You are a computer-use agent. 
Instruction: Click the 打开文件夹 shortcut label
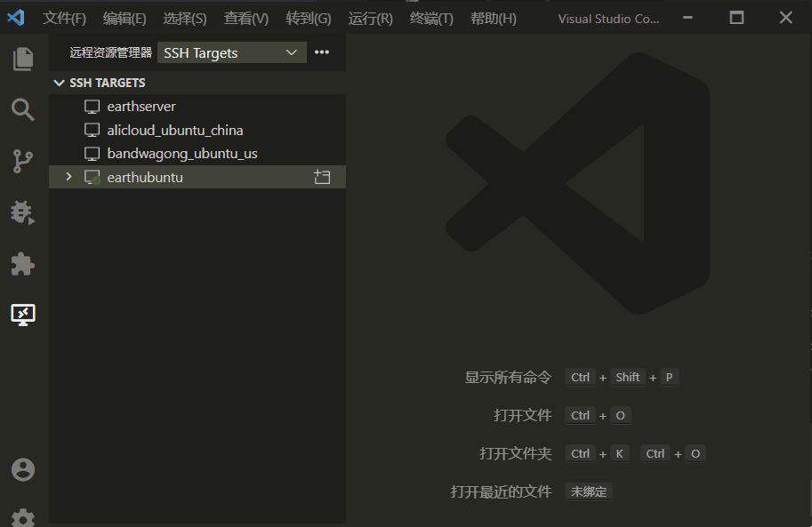pos(515,453)
